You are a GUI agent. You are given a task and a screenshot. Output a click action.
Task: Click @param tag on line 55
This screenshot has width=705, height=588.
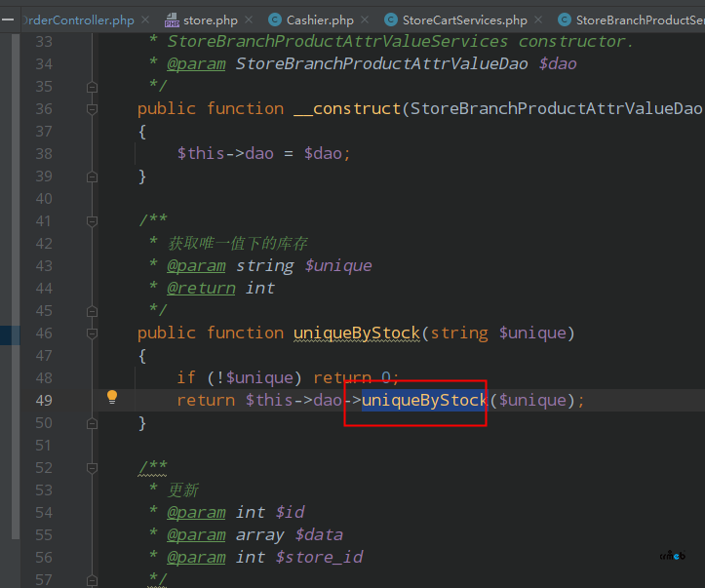(x=196, y=535)
